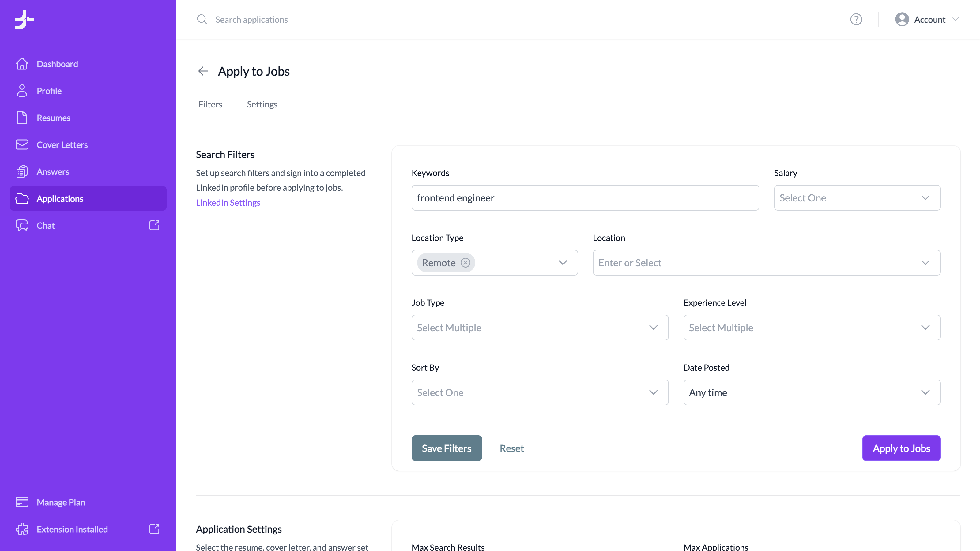The width and height of the screenshot is (980, 551).
Task: Remove the Remote location type chip
Action: [465, 263]
